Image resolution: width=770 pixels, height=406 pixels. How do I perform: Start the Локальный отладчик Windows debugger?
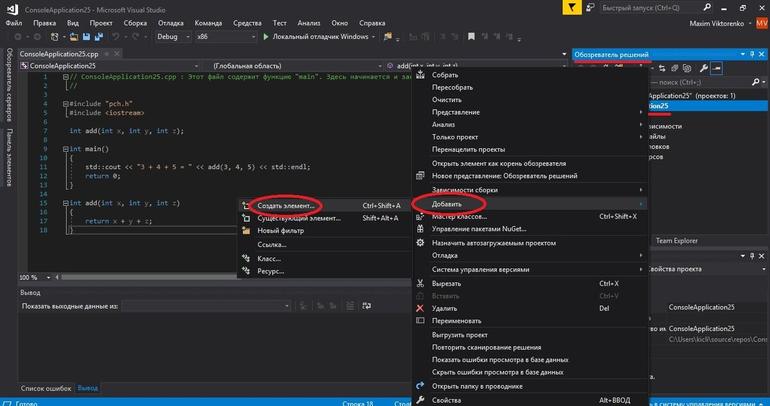[315, 37]
